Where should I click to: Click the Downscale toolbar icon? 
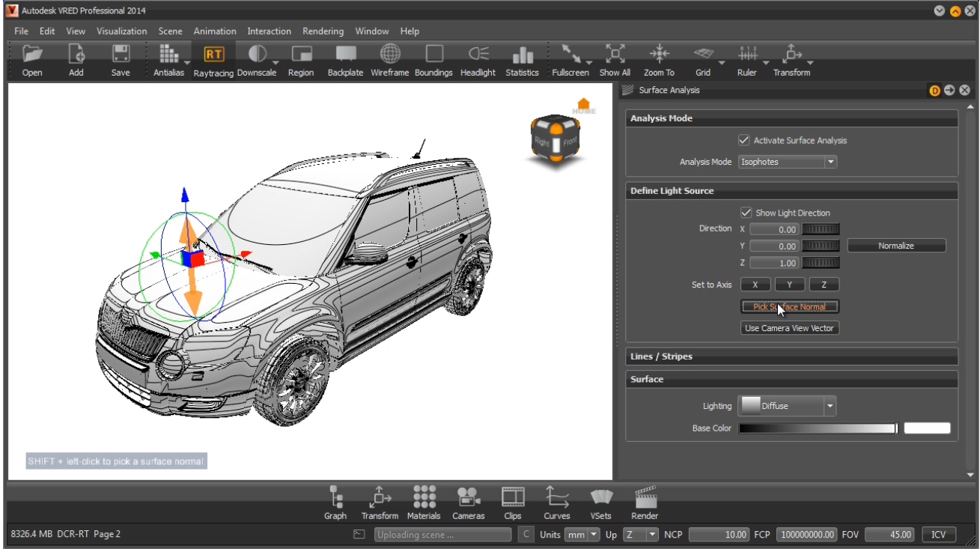coord(258,54)
